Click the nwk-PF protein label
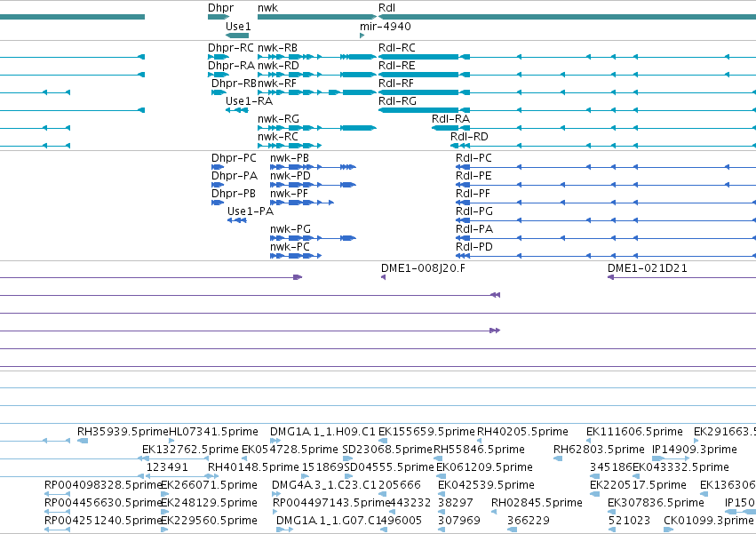 tap(289, 194)
